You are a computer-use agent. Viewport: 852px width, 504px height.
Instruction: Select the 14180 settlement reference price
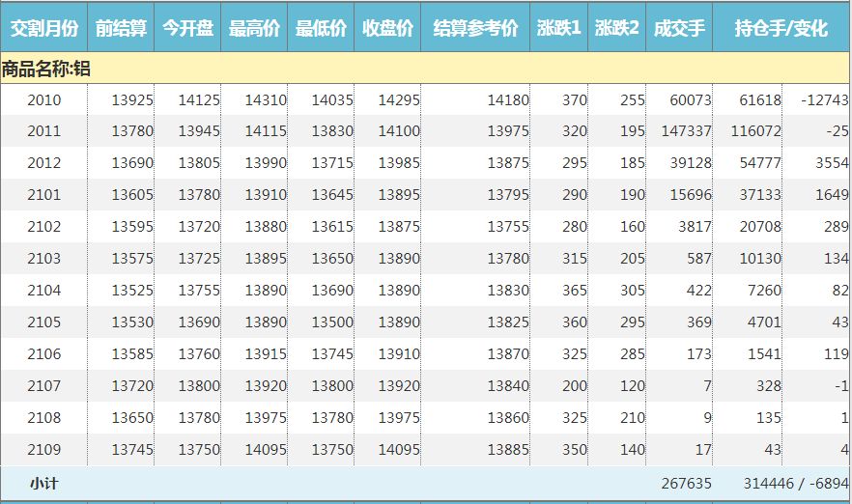(507, 100)
